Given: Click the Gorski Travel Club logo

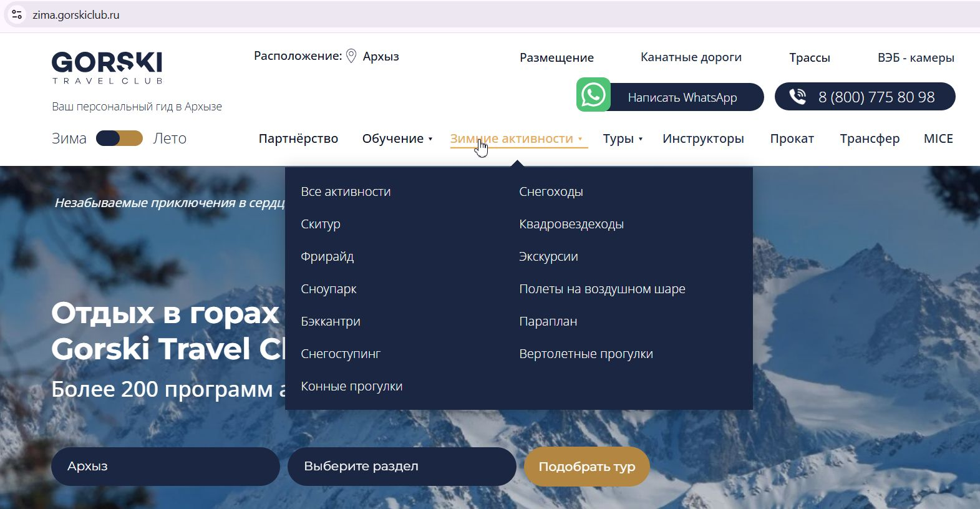Looking at the screenshot, I should click(x=107, y=67).
